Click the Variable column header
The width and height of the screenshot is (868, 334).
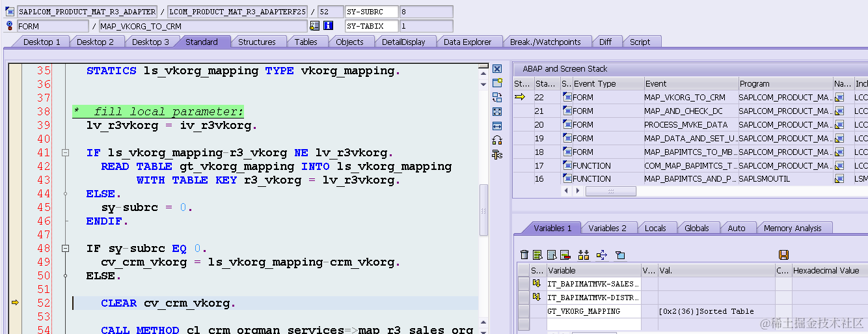point(593,270)
